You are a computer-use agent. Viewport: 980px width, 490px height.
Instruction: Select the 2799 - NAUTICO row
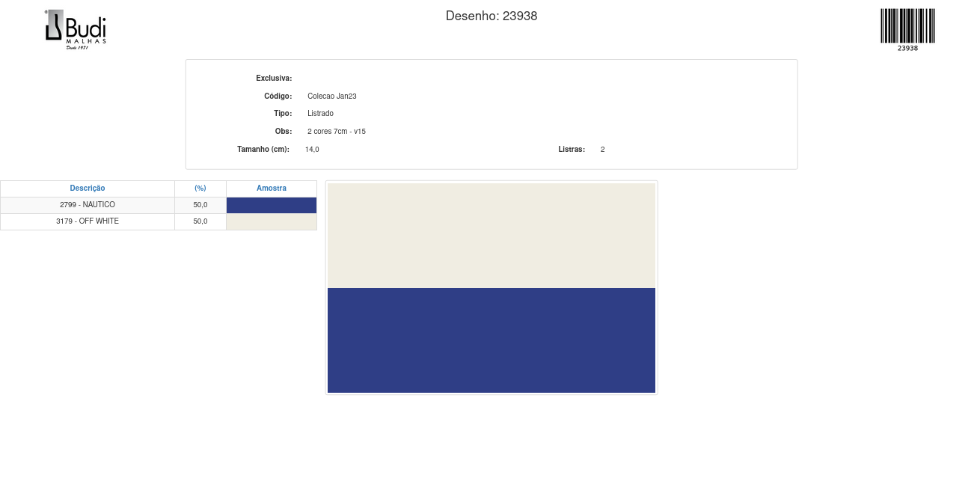pos(88,205)
